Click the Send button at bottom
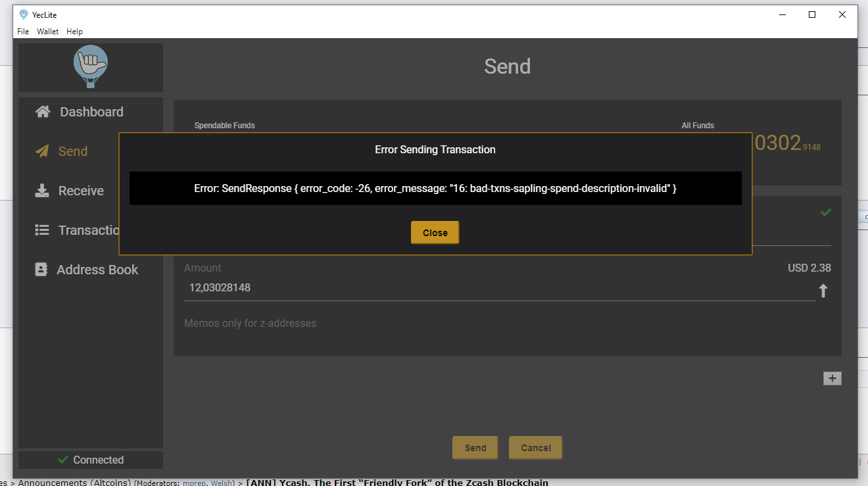868x486 pixels. (475, 448)
